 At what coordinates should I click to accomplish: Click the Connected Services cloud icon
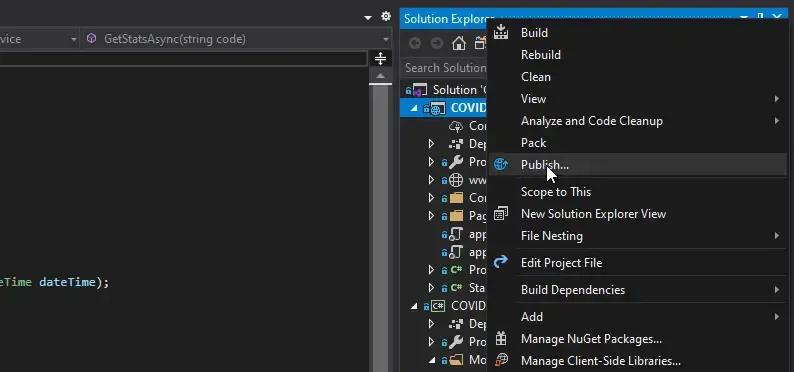pos(456,126)
